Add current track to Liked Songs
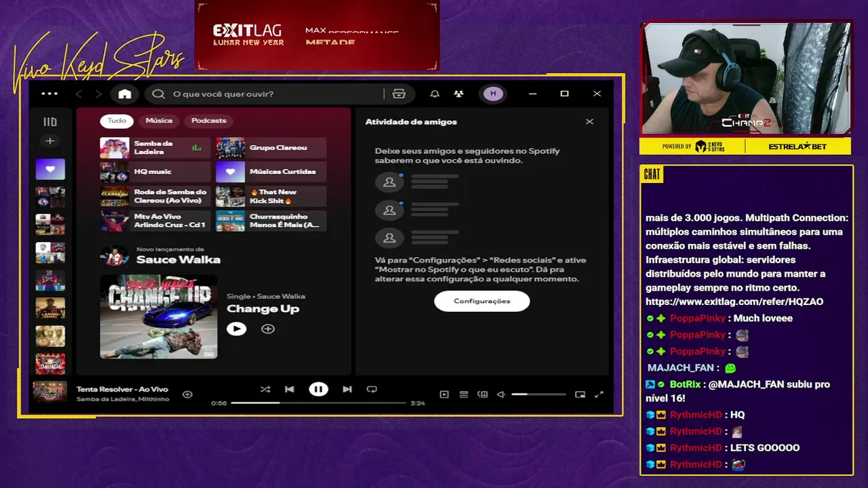The image size is (868, 488). pyautogui.click(x=188, y=394)
